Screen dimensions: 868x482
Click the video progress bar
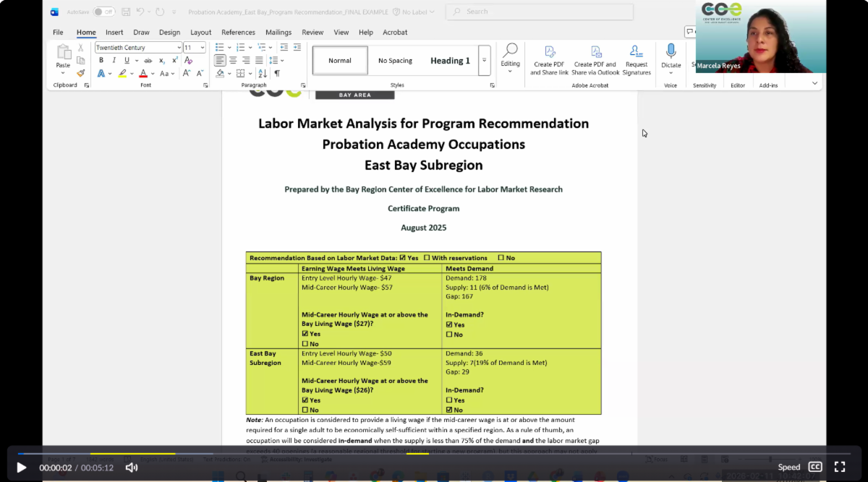(434, 454)
